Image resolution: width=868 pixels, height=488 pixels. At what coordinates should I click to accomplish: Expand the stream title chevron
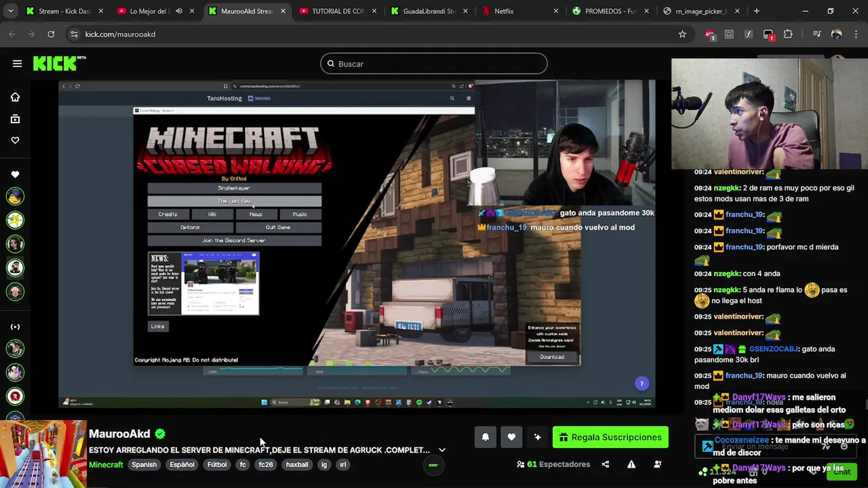coord(442,450)
